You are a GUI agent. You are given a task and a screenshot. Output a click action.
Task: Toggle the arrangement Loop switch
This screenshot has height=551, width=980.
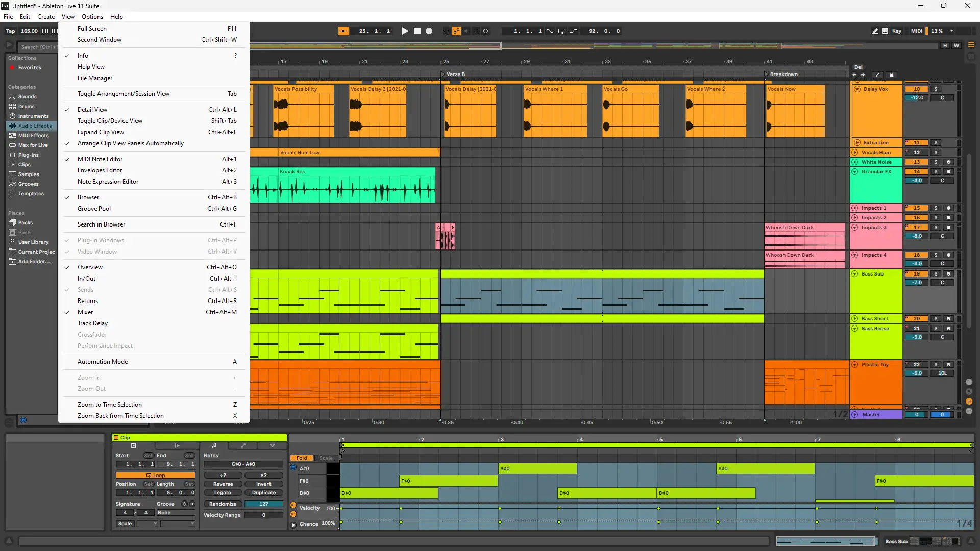[561, 31]
